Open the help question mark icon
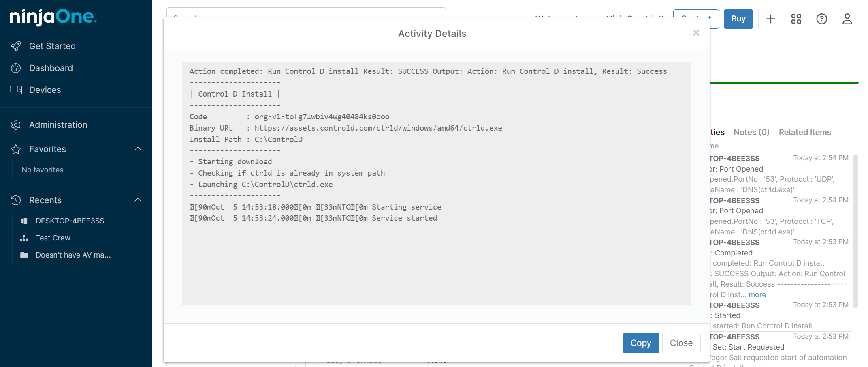868x367 pixels. (822, 19)
